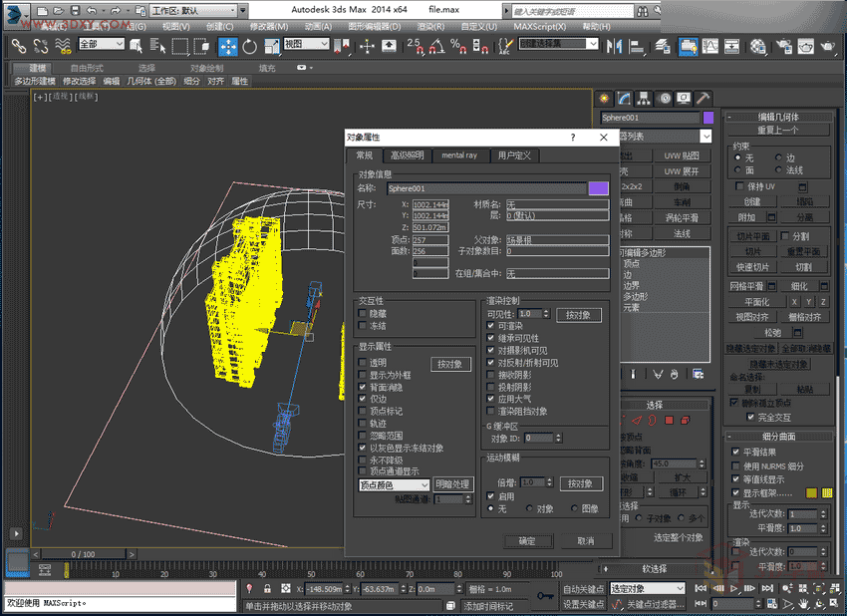
Task: Uncheck the 可渲染 checkbox
Action: pyautogui.click(x=491, y=326)
